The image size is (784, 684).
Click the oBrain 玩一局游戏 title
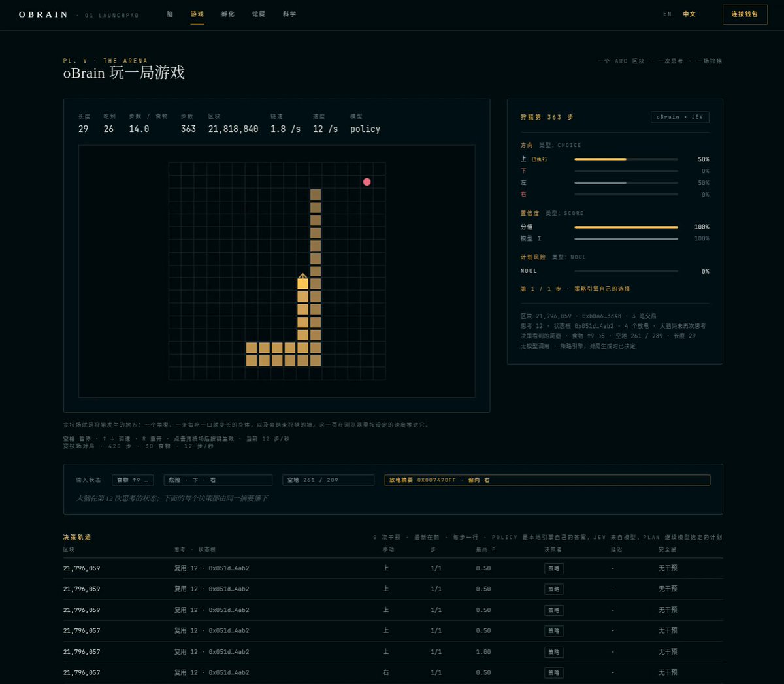point(124,73)
